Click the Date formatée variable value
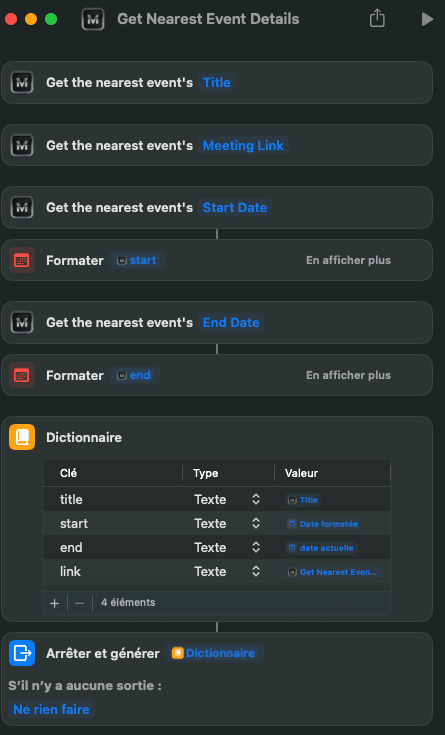 click(323, 524)
